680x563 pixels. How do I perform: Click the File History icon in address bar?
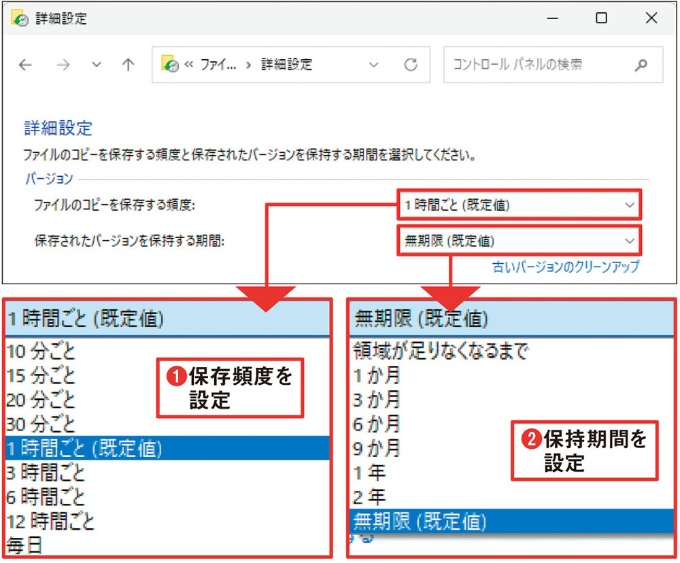170,65
